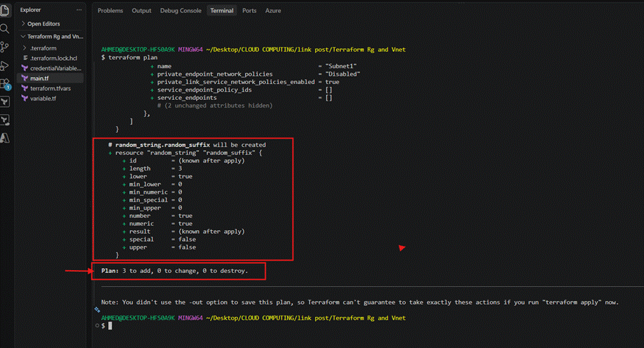Click the Terraform icon beside main.tf

click(x=25, y=78)
